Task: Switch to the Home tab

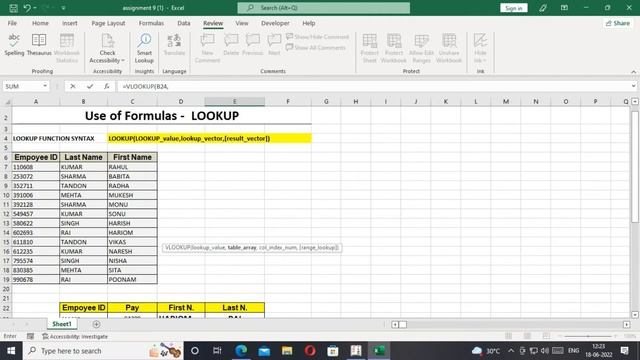Action: pyautogui.click(x=40, y=23)
